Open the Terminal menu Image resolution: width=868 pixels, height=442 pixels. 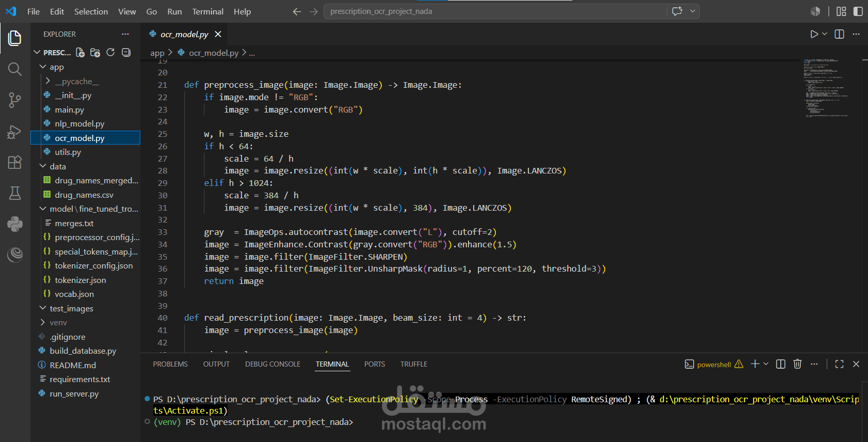click(x=208, y=11)
